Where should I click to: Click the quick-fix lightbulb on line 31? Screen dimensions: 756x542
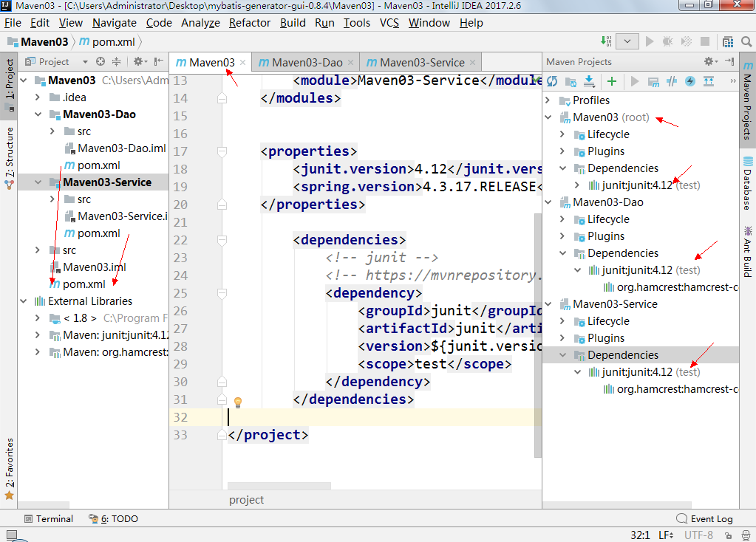238,402
